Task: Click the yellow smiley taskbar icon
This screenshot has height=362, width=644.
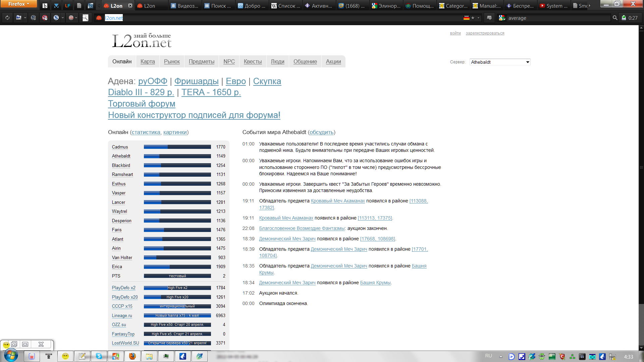Action: tap(65, 356)
